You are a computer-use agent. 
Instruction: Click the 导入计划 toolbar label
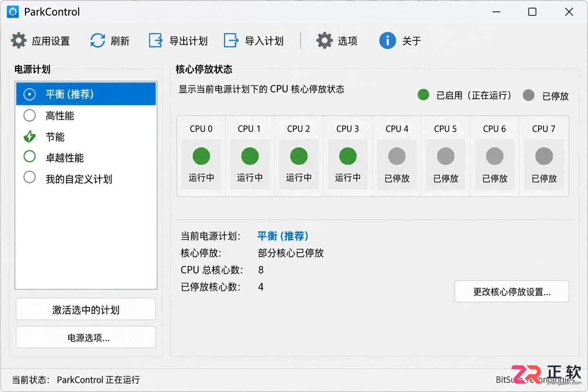click(264, 41)
